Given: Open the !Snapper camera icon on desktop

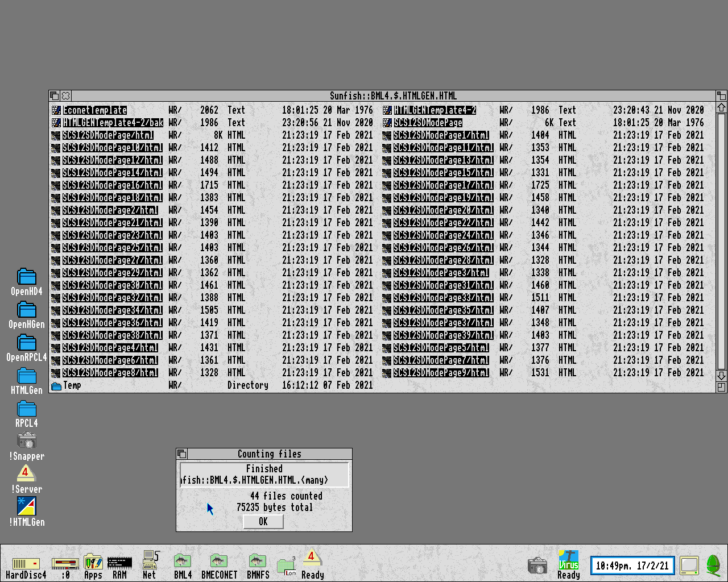Looking at the screenshot, I should (27, 441).
